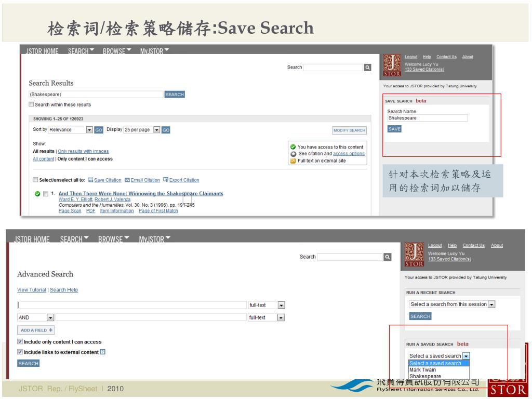Open JSTOR HOME in top screenshot
Image resolution: width=532 pixels, height=399 pixels.
click(42, 51)
